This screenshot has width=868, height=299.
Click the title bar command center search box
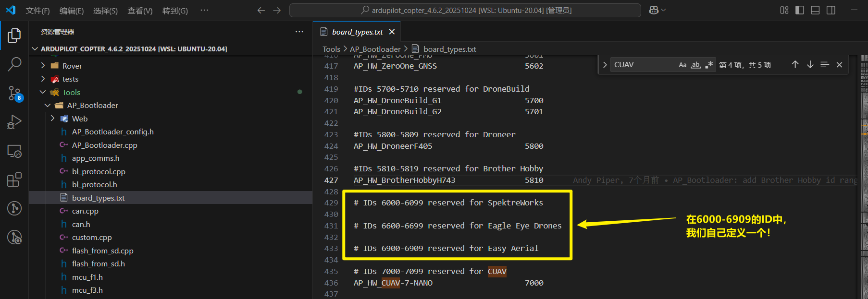465,10
